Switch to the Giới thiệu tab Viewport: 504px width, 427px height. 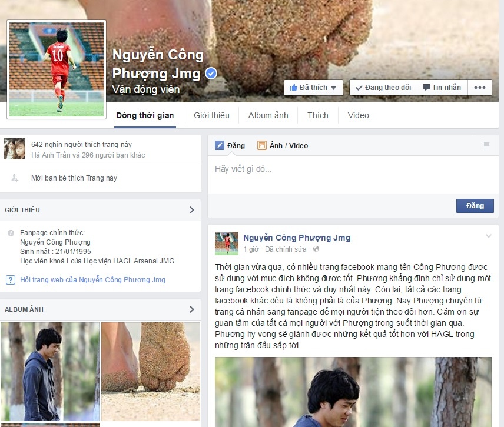tap(211, 116)
